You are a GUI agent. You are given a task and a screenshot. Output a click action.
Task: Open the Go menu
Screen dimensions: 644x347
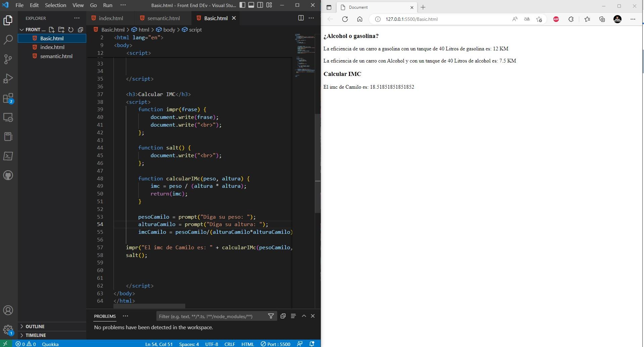(x=93, y=5)
